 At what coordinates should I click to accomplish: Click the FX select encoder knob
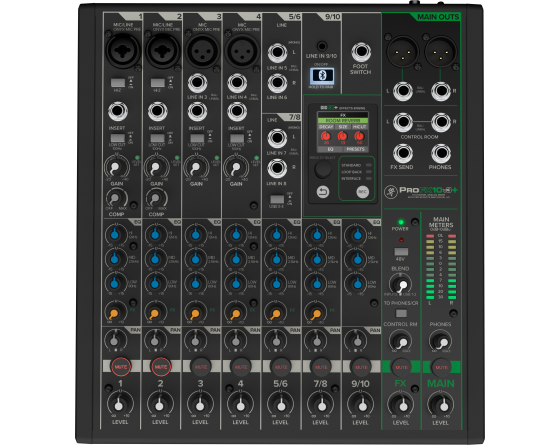pos(323,169)
